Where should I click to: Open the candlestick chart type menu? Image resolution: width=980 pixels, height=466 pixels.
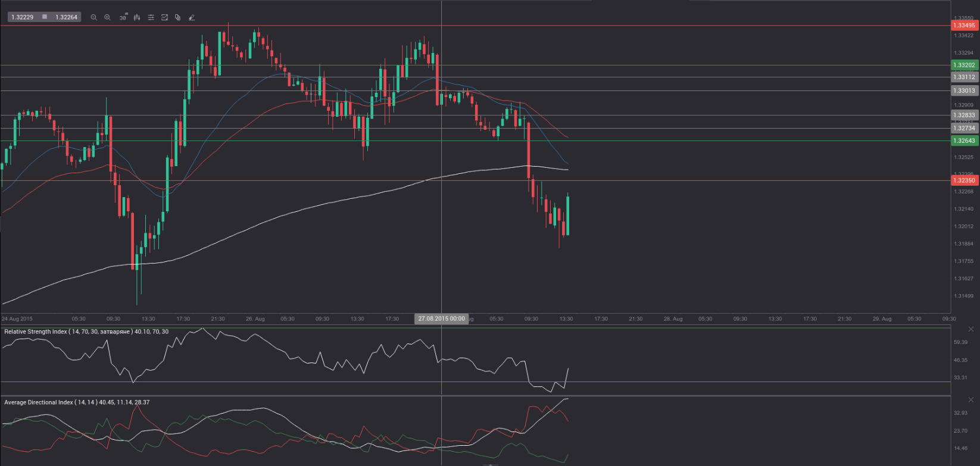pyautogui.click(x=137, y=17)
